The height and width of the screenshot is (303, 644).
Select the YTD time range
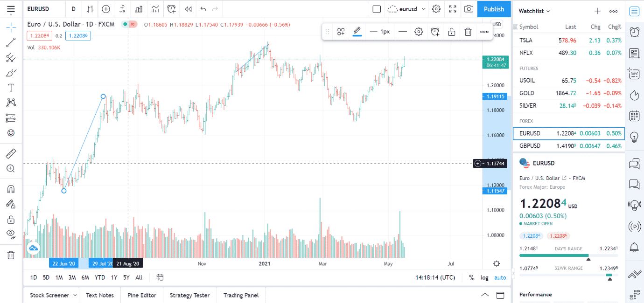point(100,277)
